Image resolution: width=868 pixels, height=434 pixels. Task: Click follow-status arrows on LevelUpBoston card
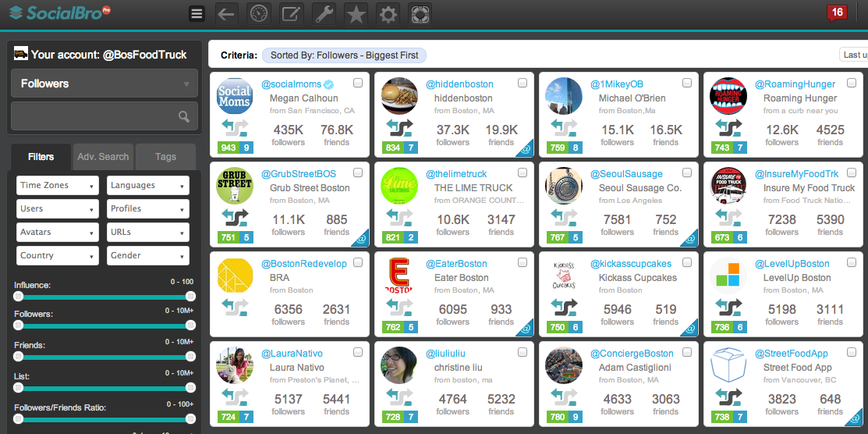pos(728,307)
